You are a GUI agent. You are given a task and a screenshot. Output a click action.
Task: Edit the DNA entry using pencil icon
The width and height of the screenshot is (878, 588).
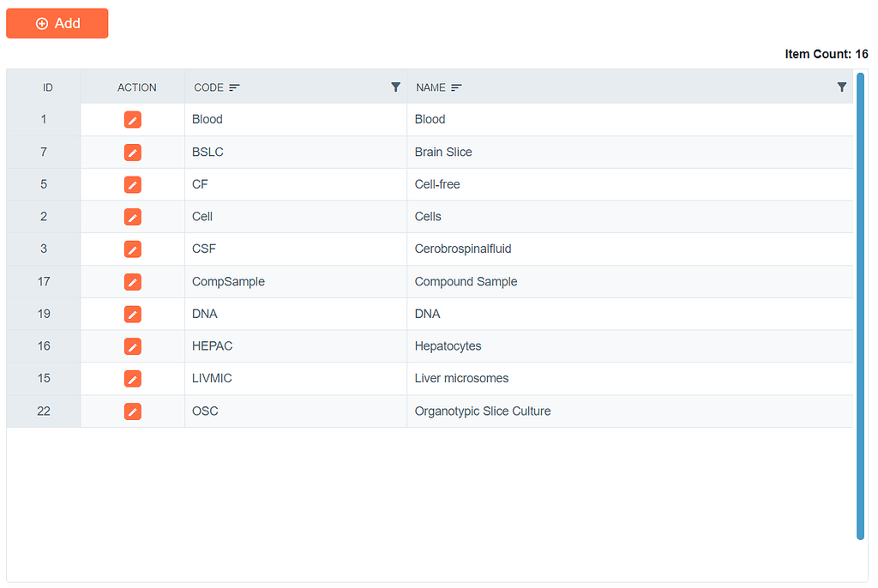coord(132,314)
